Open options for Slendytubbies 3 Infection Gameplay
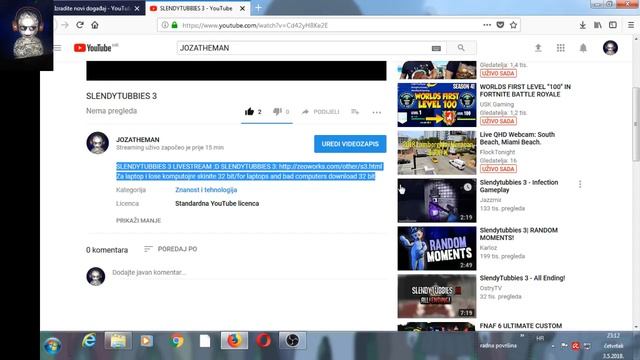The width and height of the screenshot is (640, 360). pyautogui.click(x=580, y=184)
